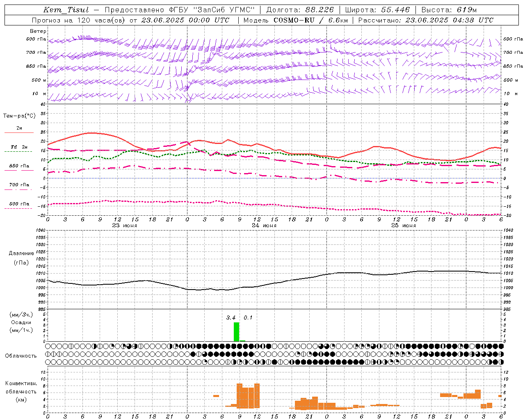525x420 pixels.
Task: Click the 'Осадки' precipitation label
Action: coord(21,322)
